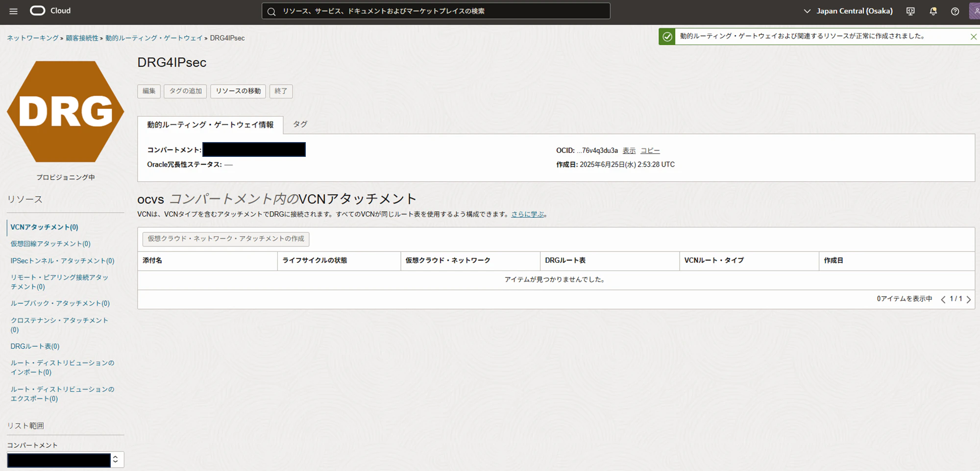Select クロステナンシ・アタッチメント(0) in resources
Screen dimensions: 980x471
pyautogui.click(x=59, y=325)
